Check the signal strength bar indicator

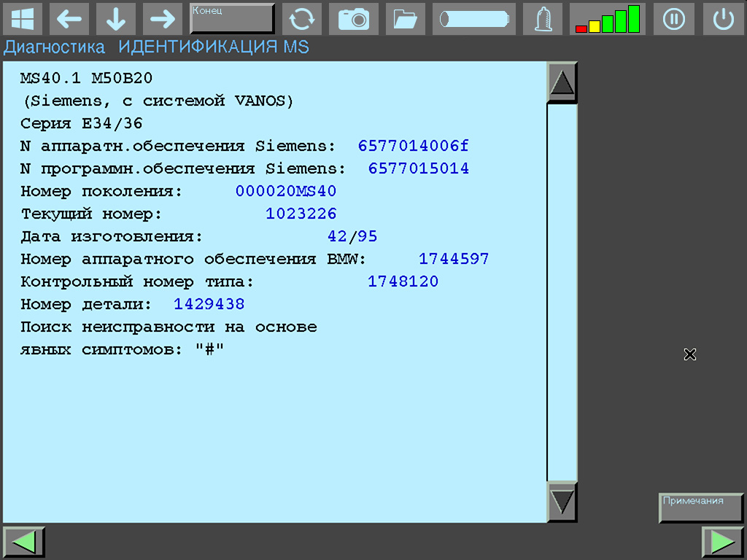pyautogui.click(x=608, y=19)
